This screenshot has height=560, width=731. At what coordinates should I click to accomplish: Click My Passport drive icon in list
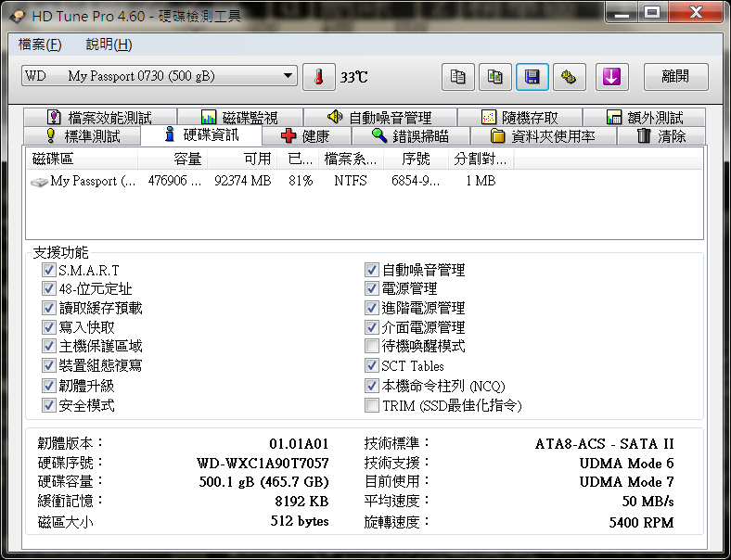pos(39,182)
